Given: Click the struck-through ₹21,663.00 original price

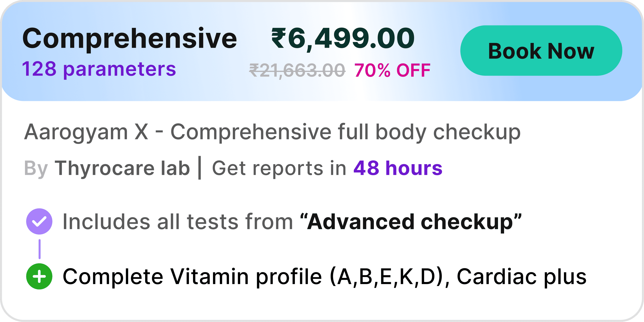Looking at the screenshot, I should [x=297, y=70].
